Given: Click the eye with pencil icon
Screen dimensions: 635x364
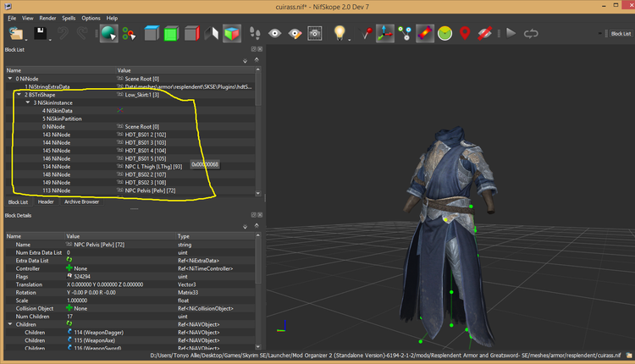Looking at the screenshot, I should point(295,34).
